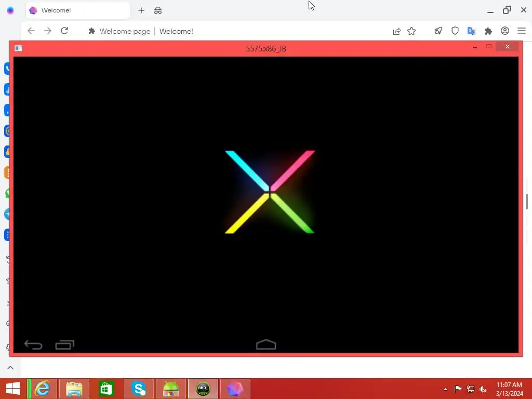Screen dimensions: 532x399
Task: Tap the Android back button
Action: 33,345
